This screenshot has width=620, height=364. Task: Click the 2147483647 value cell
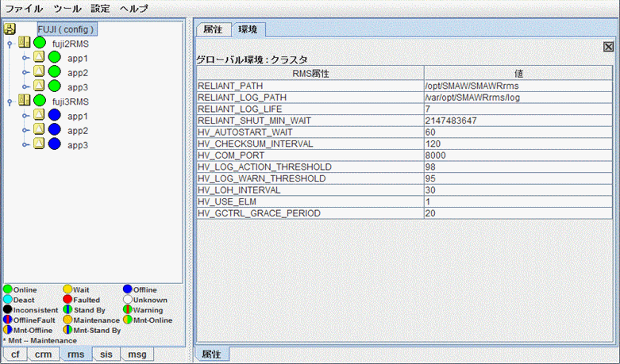click(x=518, y=121)
